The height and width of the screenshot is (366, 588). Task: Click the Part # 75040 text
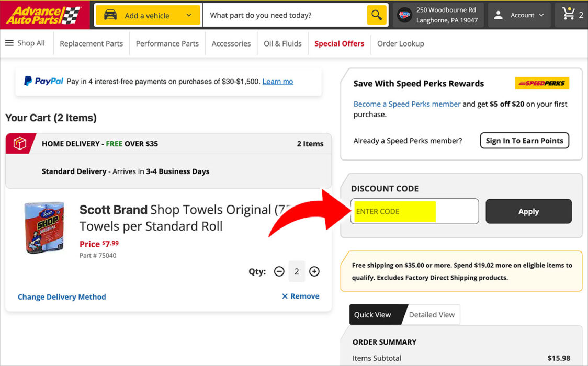pos(98,256)
